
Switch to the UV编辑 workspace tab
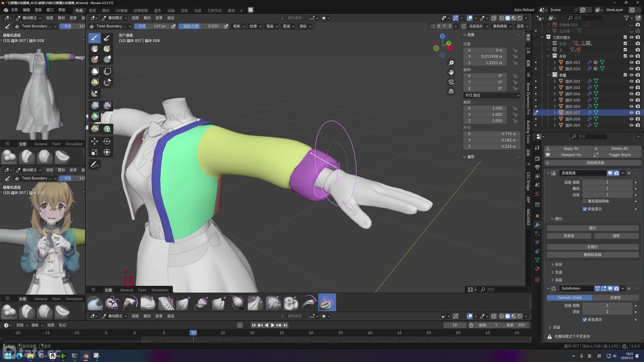[x=121, y=10]
